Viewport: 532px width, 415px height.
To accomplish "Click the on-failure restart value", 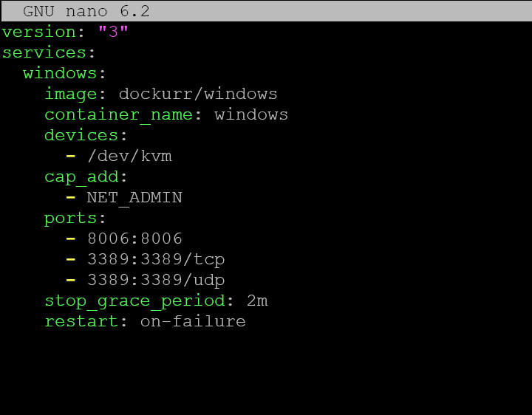I will coord(193,321).
